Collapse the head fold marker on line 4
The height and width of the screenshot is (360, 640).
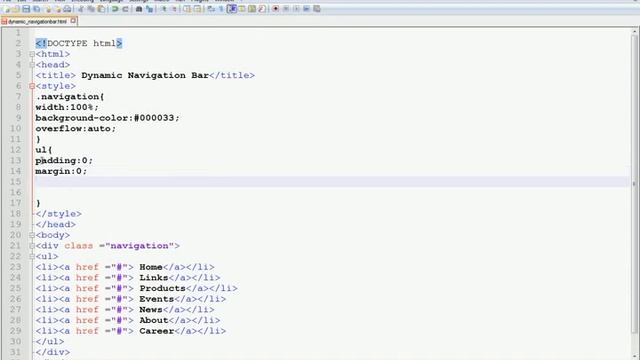[32, 64]
